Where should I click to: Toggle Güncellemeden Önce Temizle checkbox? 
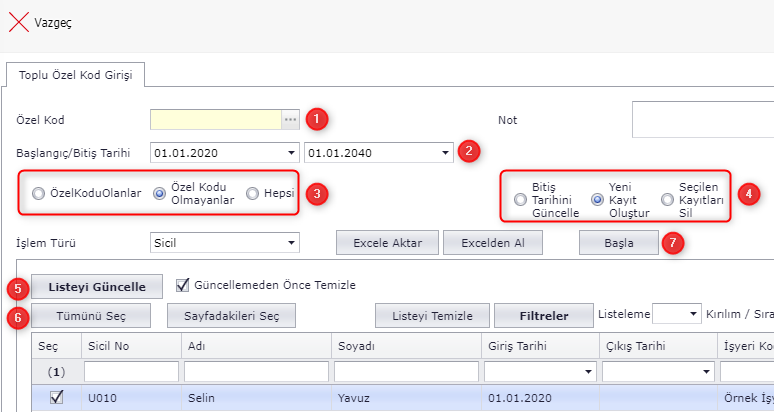click(182, 286)
